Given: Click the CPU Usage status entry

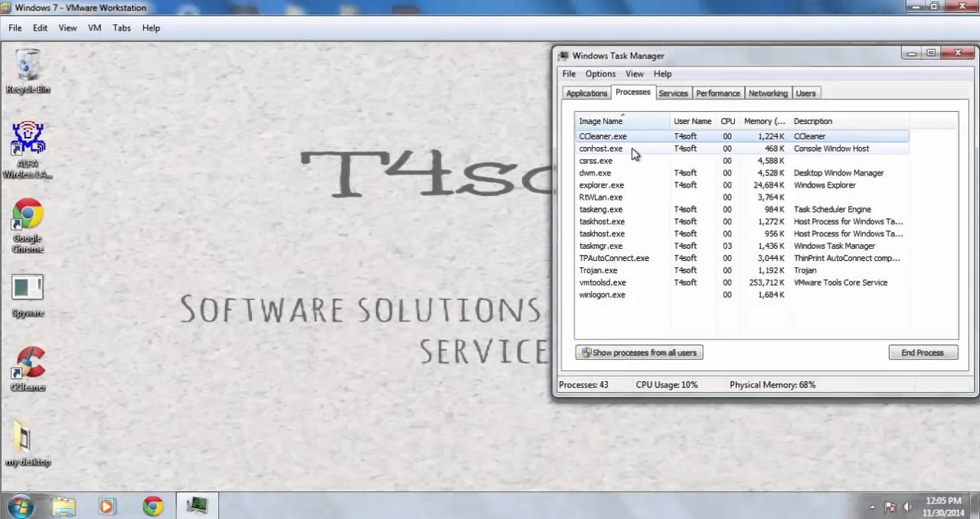Looking at the screenshot, I should point(667,385).
